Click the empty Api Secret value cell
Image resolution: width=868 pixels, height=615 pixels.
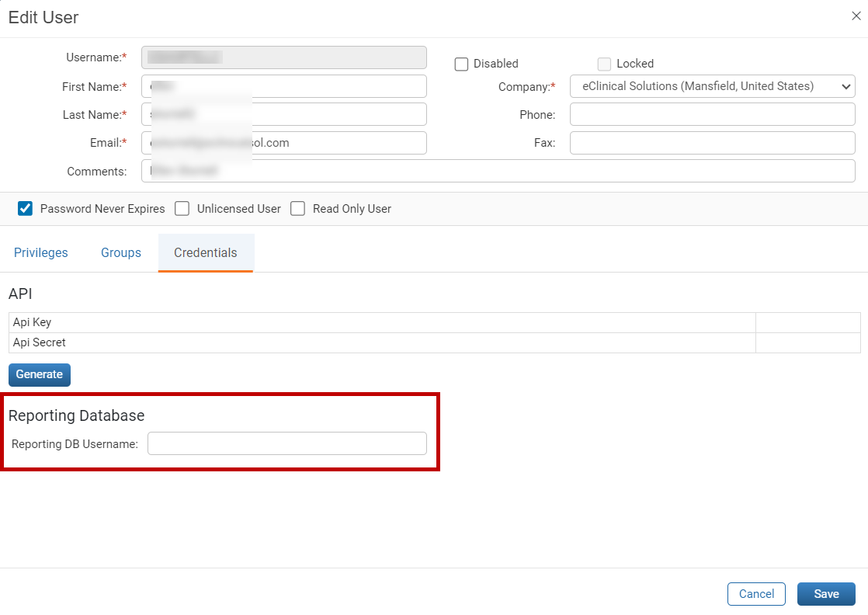[x=807, y=342]
